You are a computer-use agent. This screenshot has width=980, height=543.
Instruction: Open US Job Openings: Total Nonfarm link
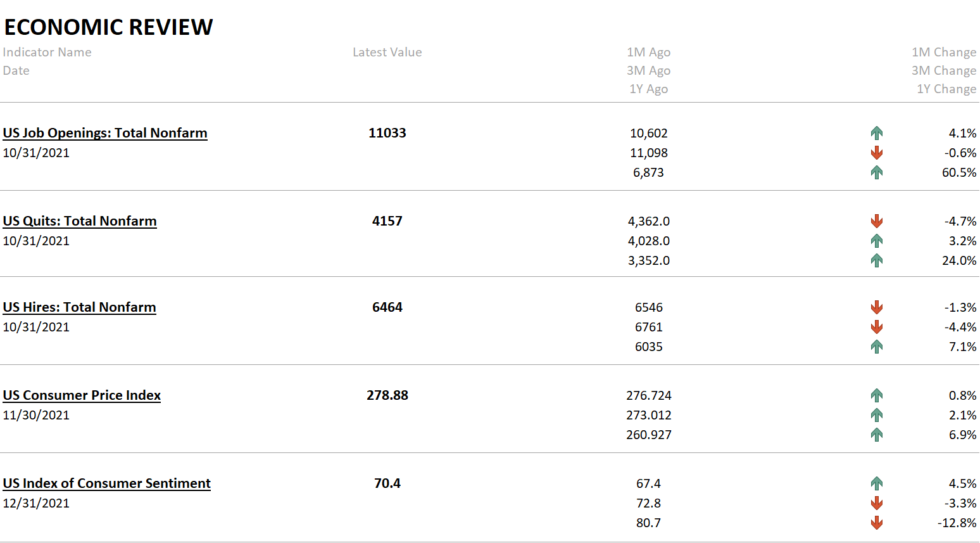click(105, 133)
